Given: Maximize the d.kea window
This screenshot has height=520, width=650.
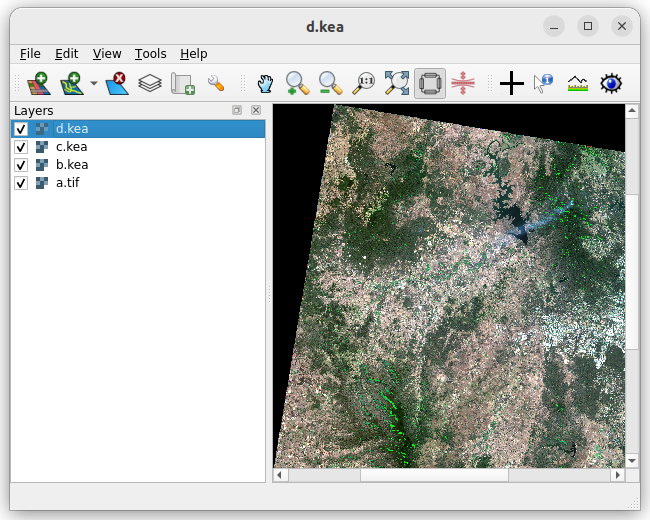Looking at the screenshot, I should pyautogui.click(x=588, y=27).
